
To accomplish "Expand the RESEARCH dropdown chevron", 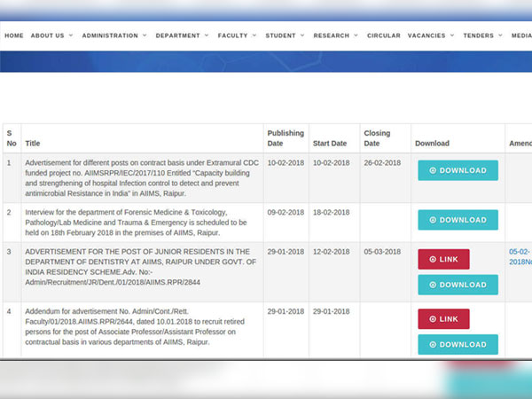I will [356, 35].
